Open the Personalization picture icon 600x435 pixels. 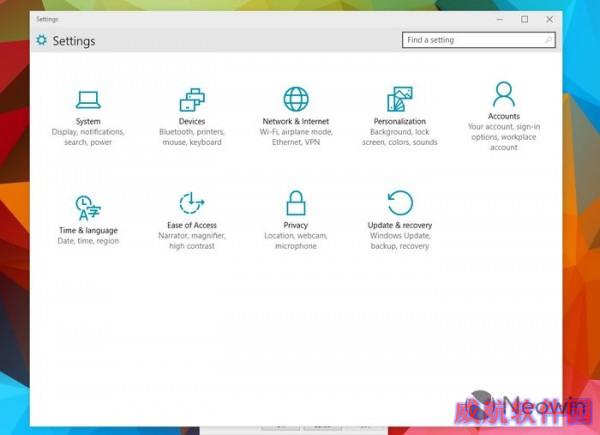click(x=400, y=99)
